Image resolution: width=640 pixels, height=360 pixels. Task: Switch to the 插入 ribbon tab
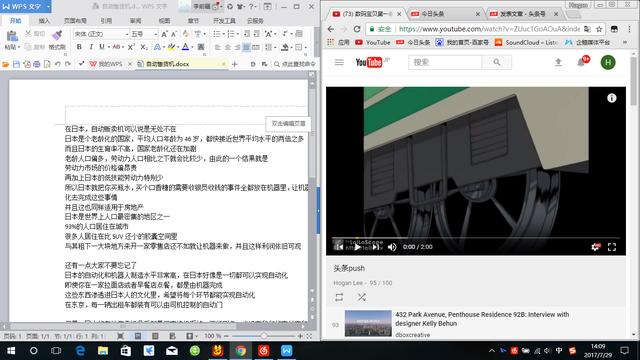click(x=44, y=21)
